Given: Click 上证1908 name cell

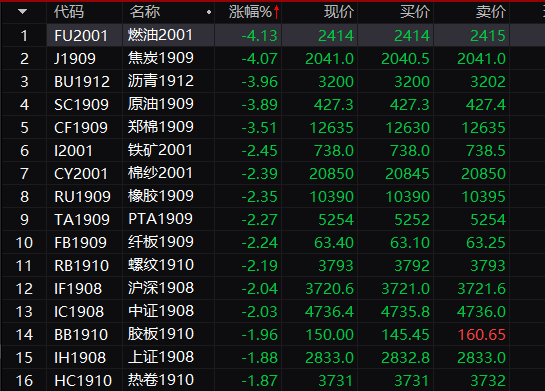Looking at the screenshot, I should coord(161,357).
